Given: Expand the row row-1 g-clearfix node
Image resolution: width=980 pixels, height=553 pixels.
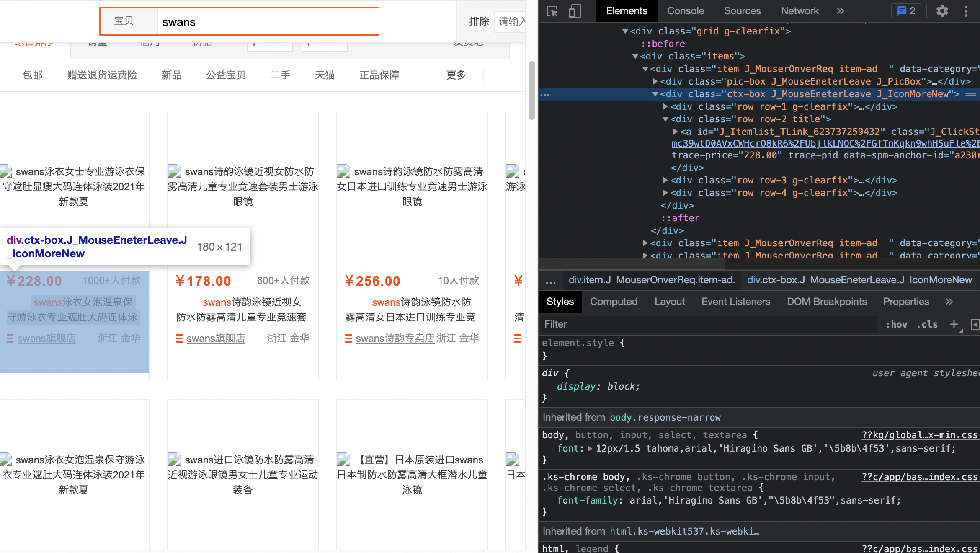Looking at the screenshot, I should 665,106.
